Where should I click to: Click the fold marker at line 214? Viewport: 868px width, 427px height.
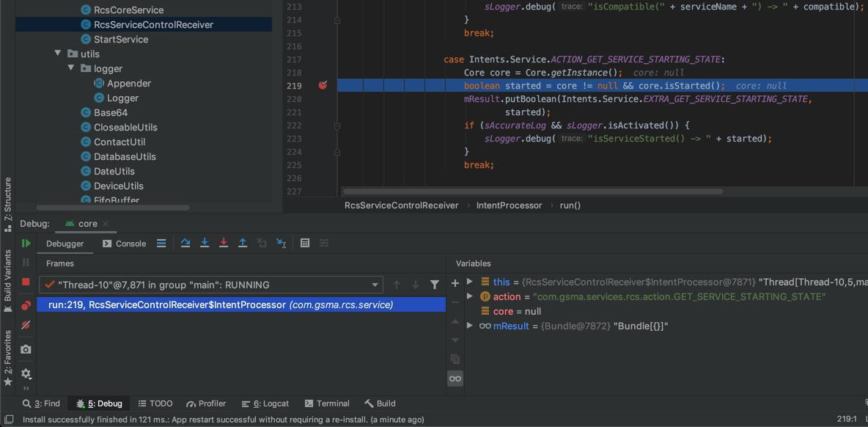tap(336, 20)
